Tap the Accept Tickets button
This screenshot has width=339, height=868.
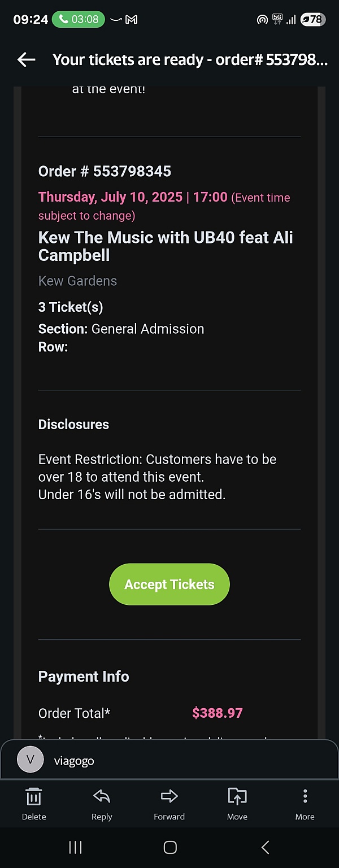(169, 585)
